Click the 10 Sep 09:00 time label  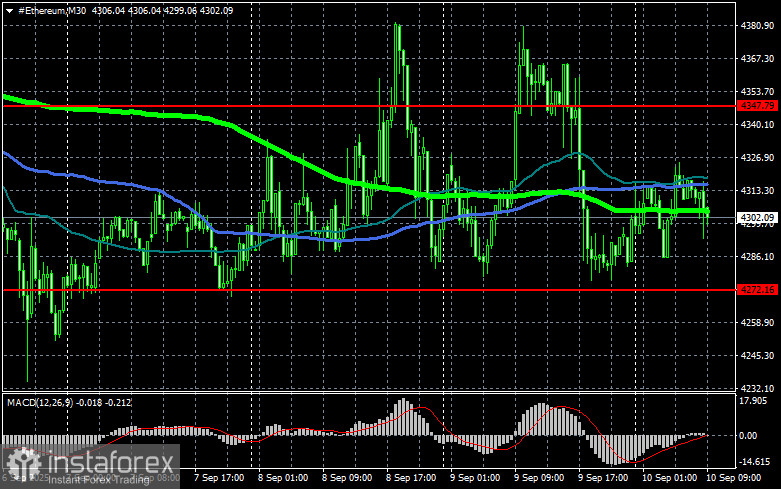[x=734, y=478]
